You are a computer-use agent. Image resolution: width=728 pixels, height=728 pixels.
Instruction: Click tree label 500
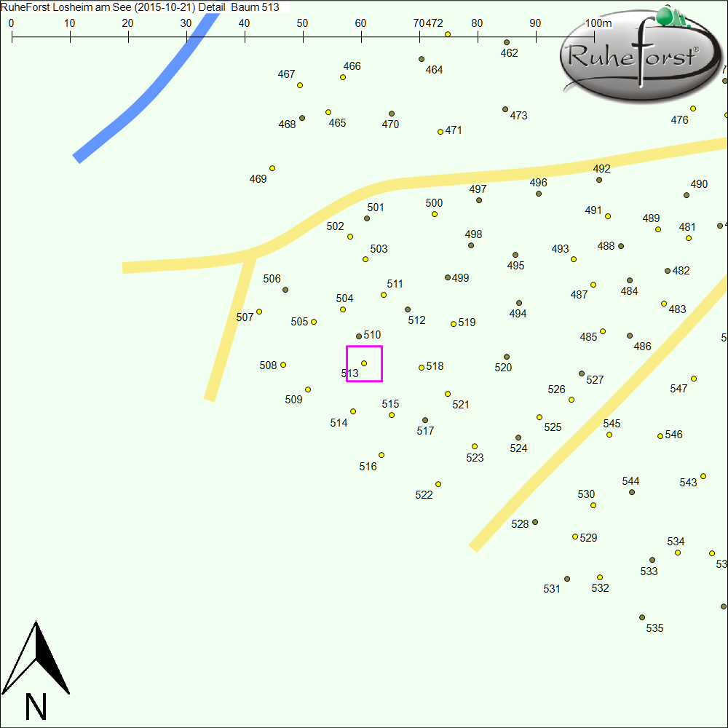(x=434, y=203)
